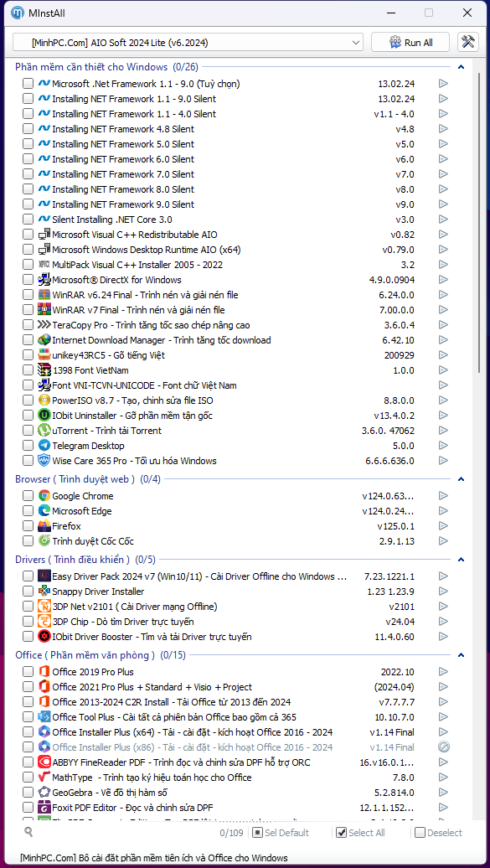Screen dimensions: 490x868
Task: Click the Run All button
Action: [411, 43]
